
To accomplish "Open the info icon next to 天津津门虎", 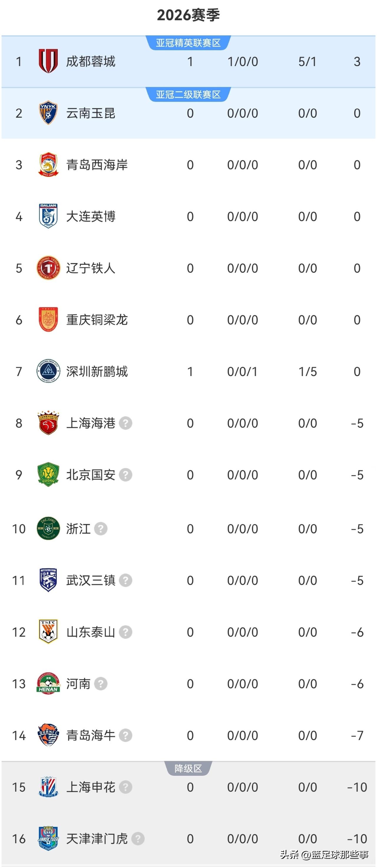I will pyautogui.click(x=138, y=839).
